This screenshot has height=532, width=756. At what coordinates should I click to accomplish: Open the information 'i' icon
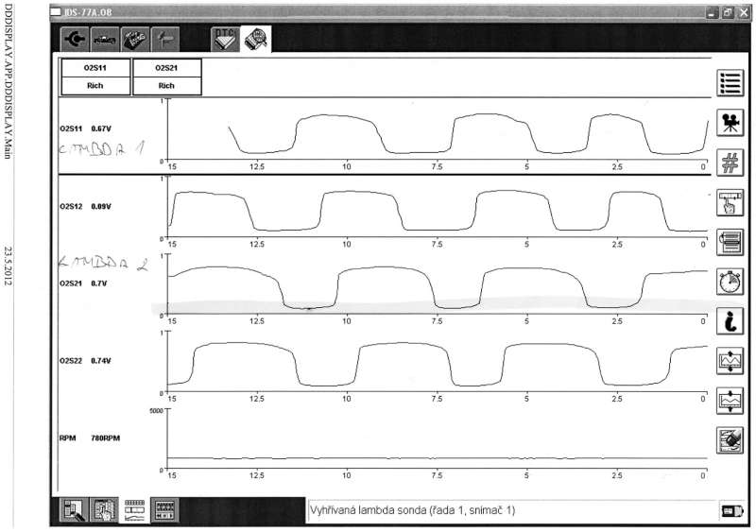tap(730, 321)
